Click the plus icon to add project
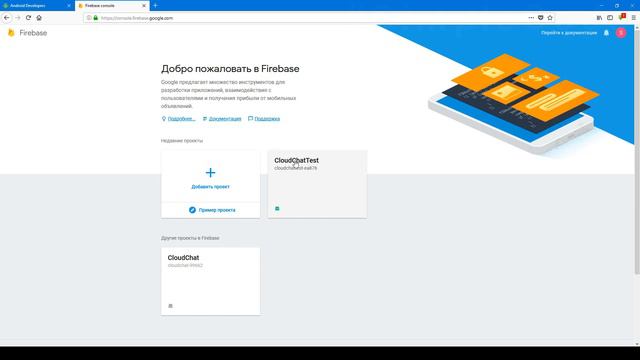 (210, 173)
